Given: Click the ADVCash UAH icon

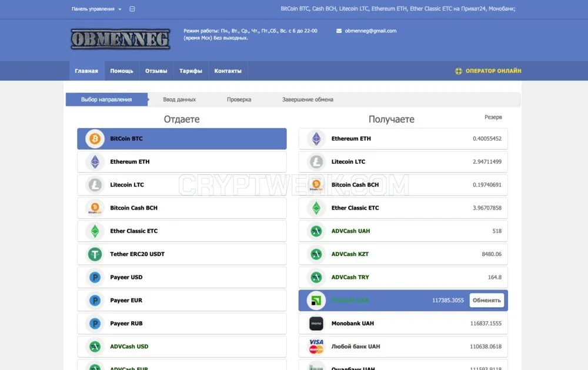Looking at the screenshot, I should (316, 231).
